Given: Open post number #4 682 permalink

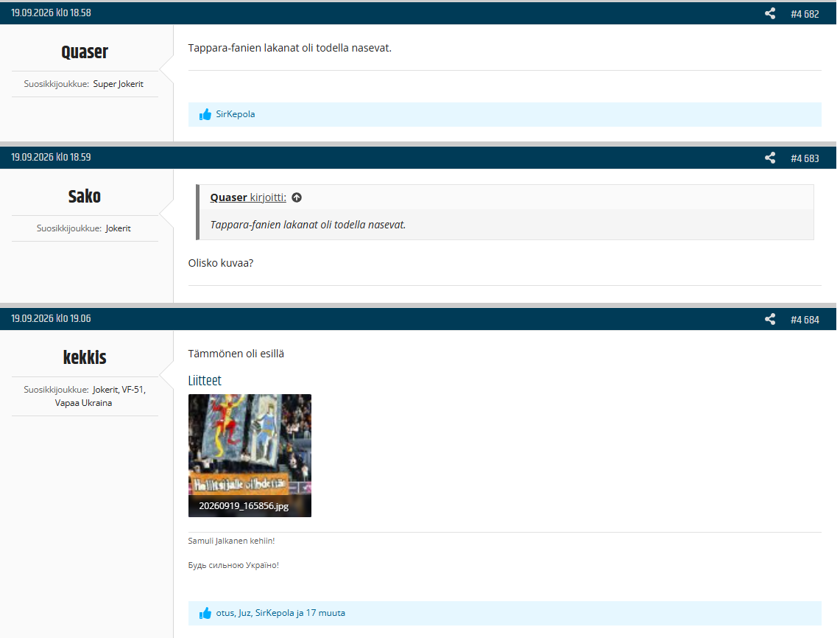Looking at the screenshot, I should point(805,14).
